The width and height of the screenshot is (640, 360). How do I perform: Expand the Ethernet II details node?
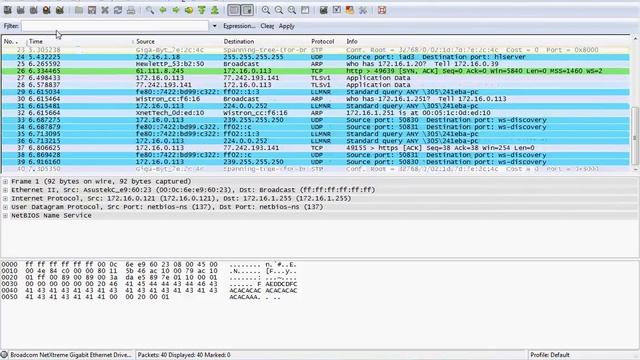[5, 190]
